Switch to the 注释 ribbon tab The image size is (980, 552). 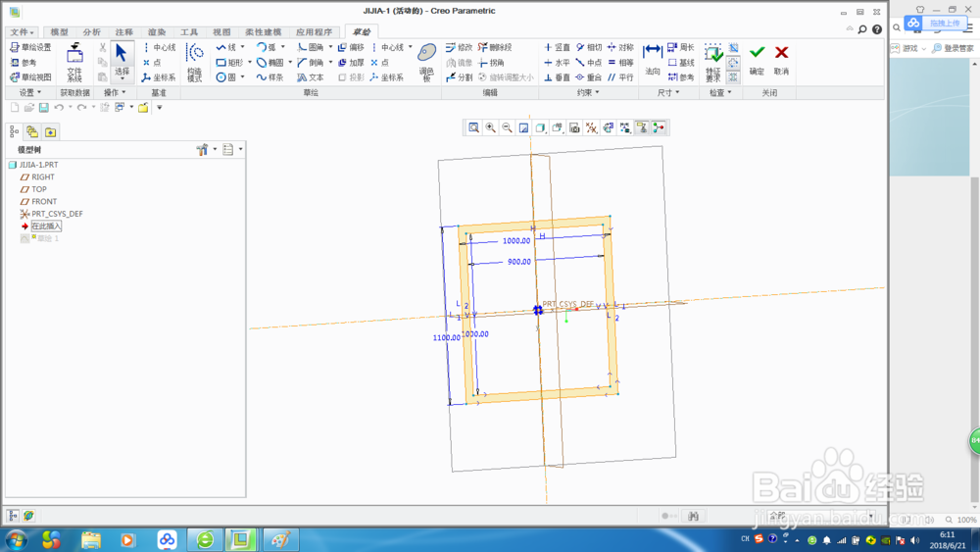click(124, 32)
